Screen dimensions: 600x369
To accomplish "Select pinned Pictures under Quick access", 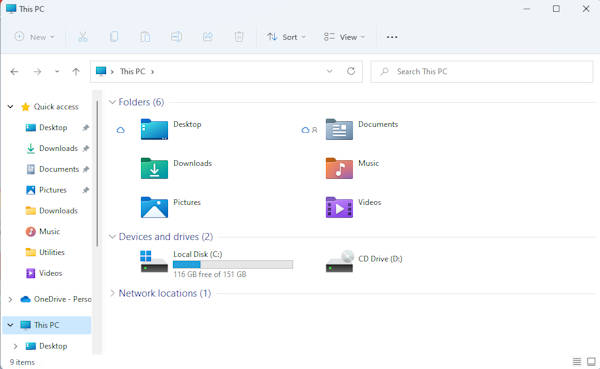I will click(x=52, y=190).
